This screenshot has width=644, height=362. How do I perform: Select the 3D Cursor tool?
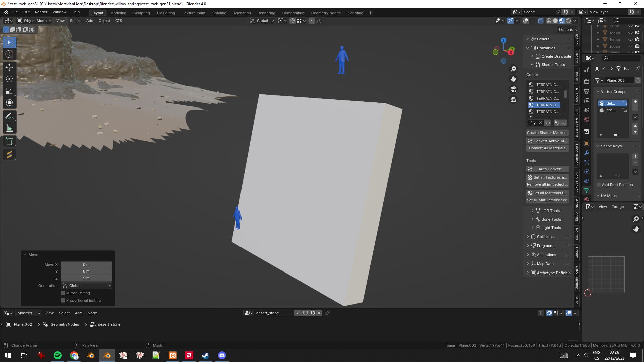click(9, 54)
